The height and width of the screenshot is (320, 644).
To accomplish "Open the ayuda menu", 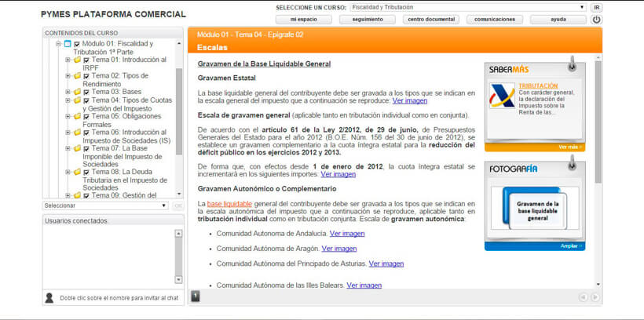I will click(558, 20).
